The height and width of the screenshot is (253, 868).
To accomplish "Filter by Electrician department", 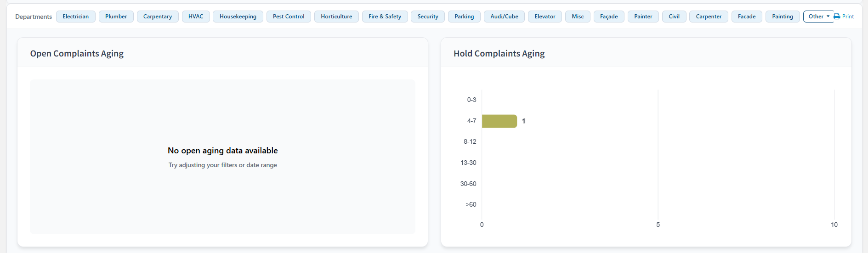I will [x=76, y=17].
